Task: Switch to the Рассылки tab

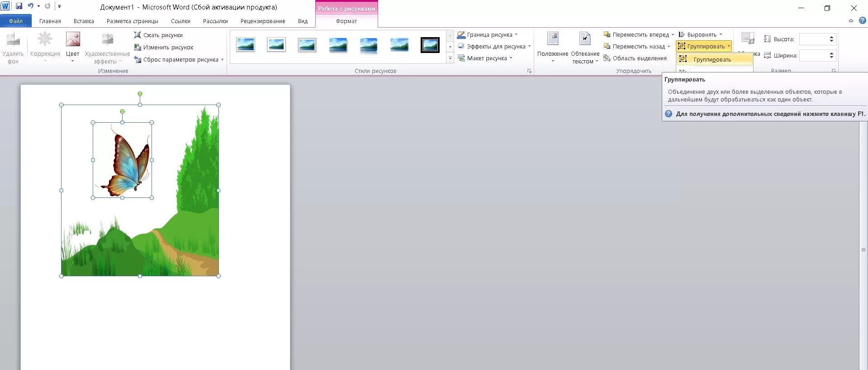Action: 215,21
